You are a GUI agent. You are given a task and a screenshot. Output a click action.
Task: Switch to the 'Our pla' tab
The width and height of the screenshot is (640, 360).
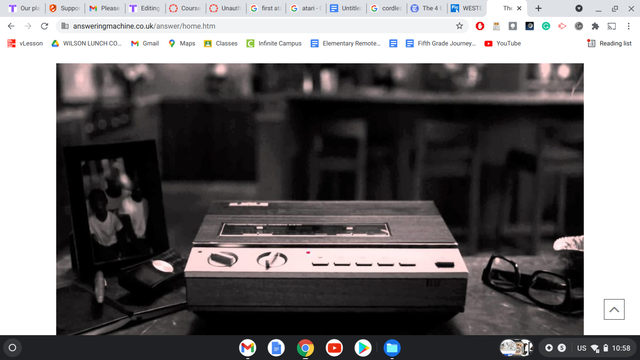(x=24, y=8)
